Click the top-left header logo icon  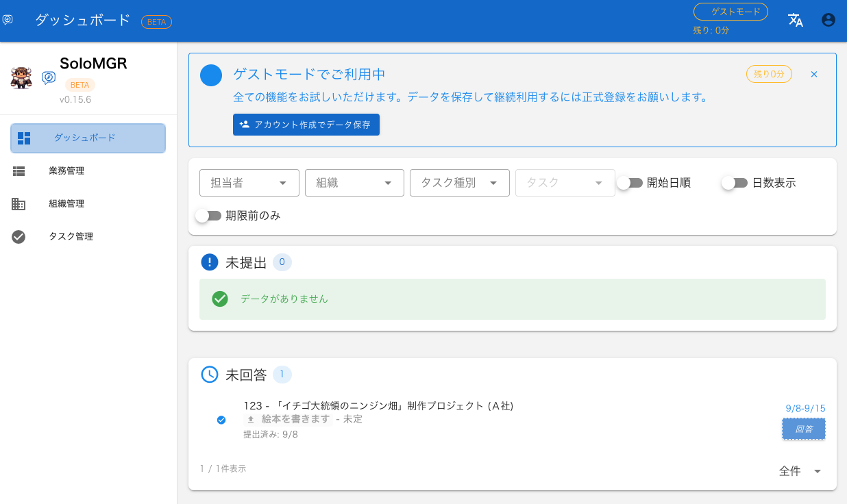[8, 20]
